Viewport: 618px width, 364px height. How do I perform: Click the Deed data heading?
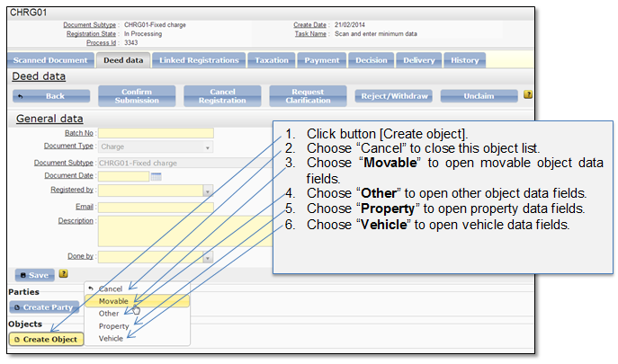39,76
